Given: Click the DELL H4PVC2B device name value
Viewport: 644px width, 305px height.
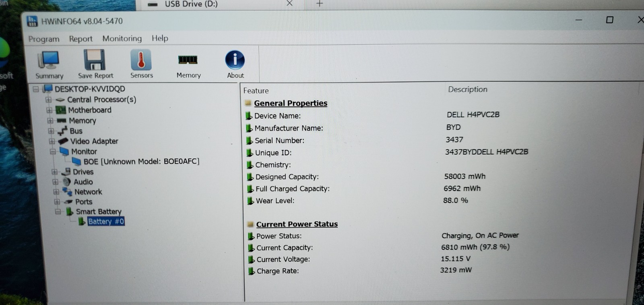Looking at the screenshot, I should tap(473, 115).
